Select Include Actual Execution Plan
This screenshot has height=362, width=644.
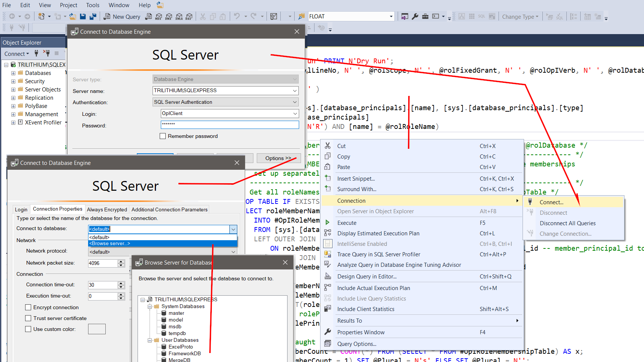[422, 288]
